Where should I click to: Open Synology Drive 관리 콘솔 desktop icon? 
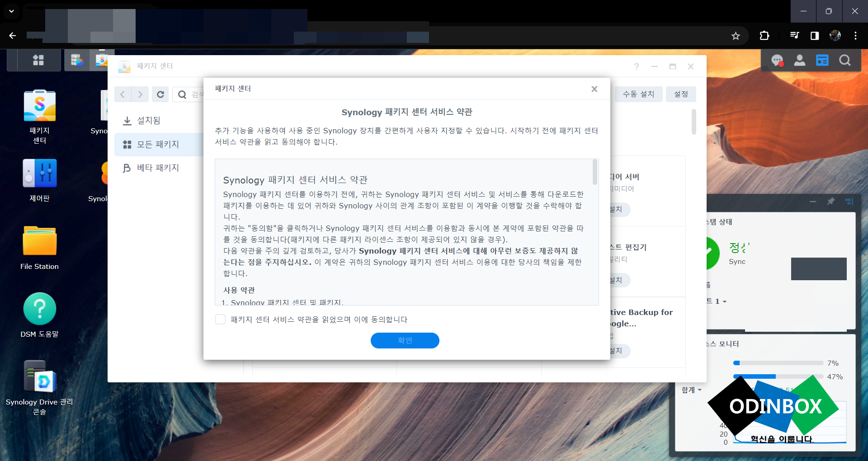[x=40, y=387]
